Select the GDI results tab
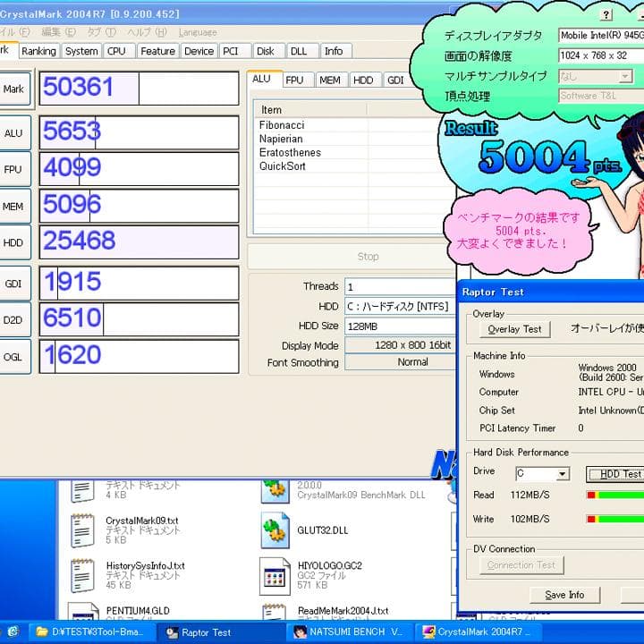 397,80
